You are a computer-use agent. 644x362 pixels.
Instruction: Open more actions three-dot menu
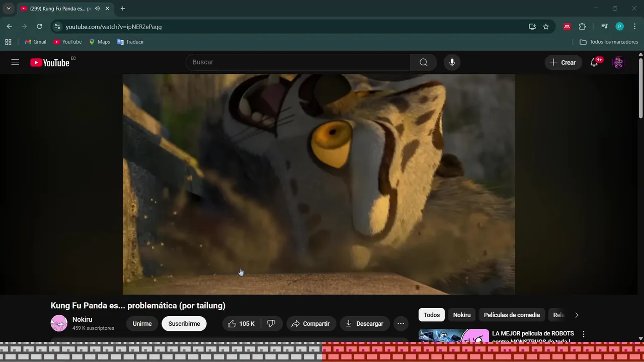coord(400,324)
